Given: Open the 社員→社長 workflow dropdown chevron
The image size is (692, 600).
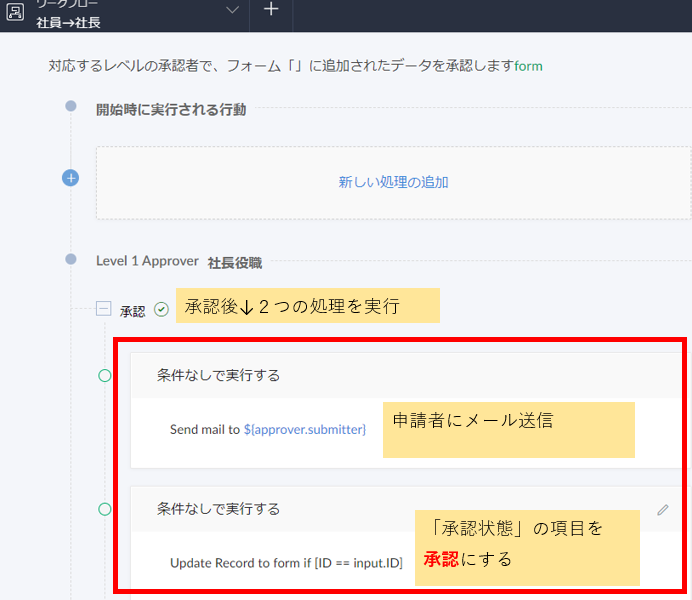Looking at the screenshot, I should [x=232, y=10].
